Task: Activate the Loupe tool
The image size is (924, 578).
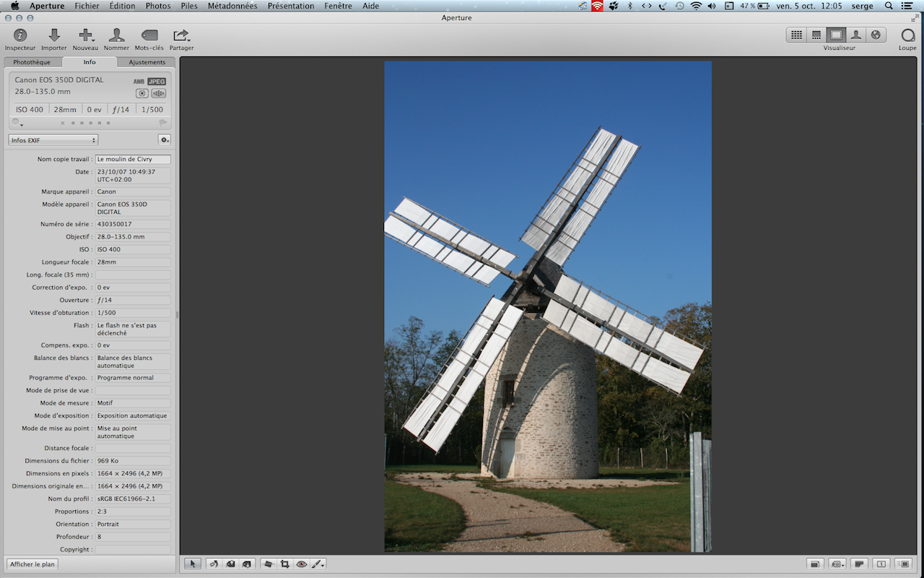Action: tap(907, 35)
